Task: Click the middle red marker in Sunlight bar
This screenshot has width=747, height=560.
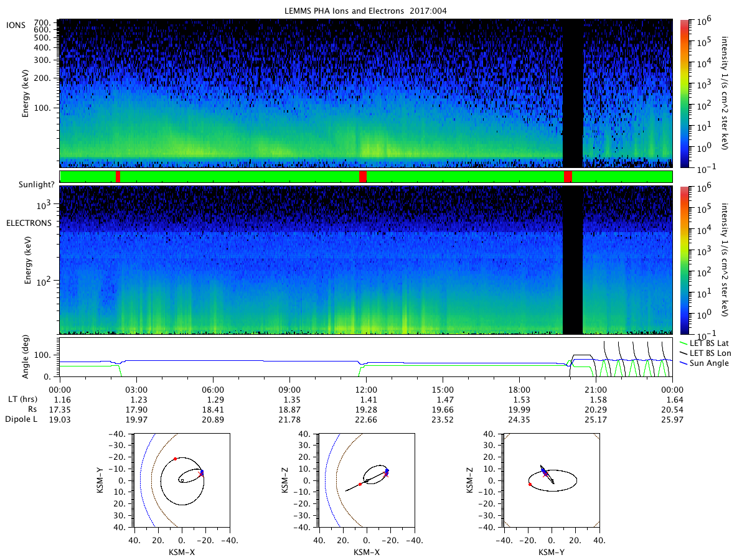Action: pyautogui.click(x=363, y=177)
